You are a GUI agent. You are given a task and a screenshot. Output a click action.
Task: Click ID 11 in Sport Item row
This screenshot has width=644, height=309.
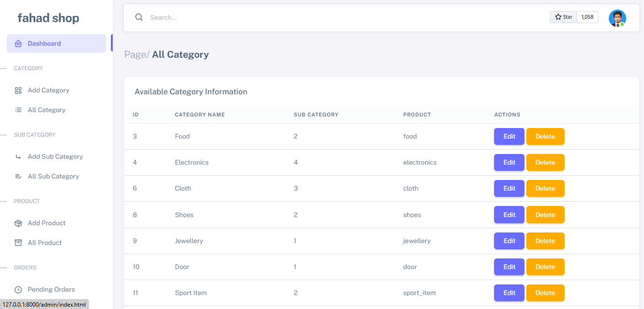(135, 293)
